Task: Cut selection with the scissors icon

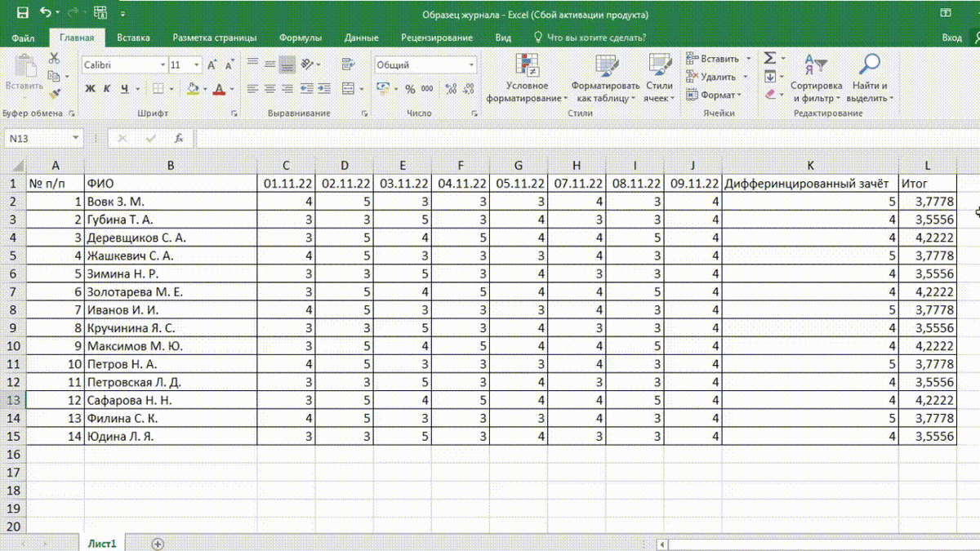Action: (x=55, y=59)
